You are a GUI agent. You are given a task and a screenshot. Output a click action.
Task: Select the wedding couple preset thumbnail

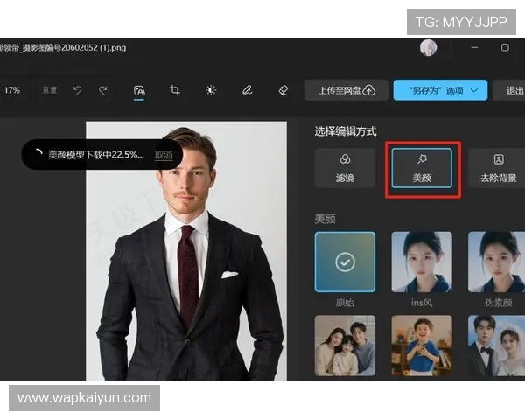496,346
